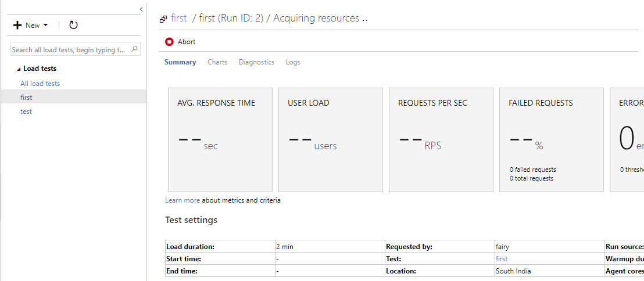Screen dimensions: 644x281
Task: Click the 'Requested by:' label cell
Action: [439, 247]
